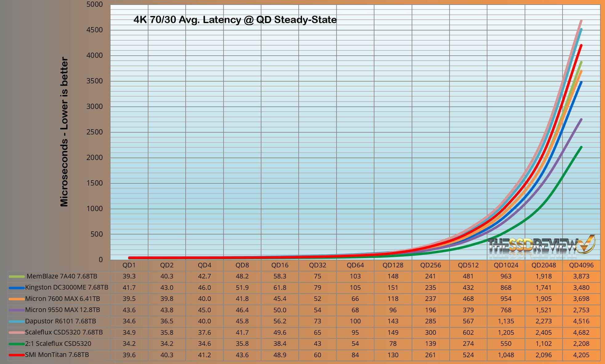
Task: Click the 34.2 value under QD1
Action: 129,344
